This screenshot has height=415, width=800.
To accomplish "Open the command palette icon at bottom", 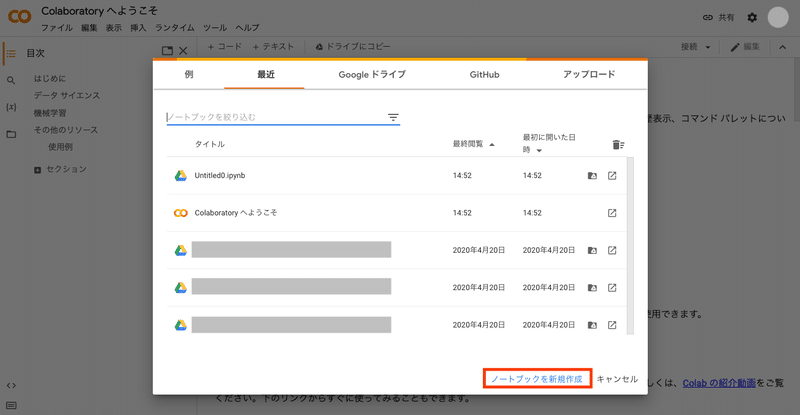I will (x=11, y=406).
